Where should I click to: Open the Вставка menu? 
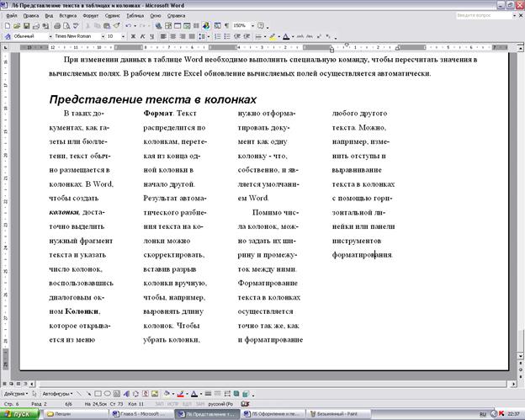(x=67, y=16)
